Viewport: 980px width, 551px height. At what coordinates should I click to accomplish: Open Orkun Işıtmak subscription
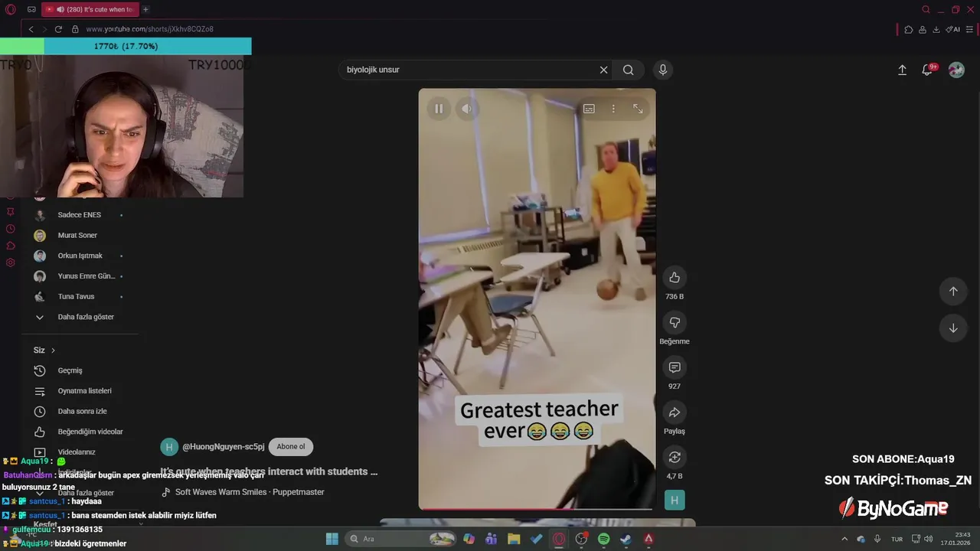click(x=80, y=256)
